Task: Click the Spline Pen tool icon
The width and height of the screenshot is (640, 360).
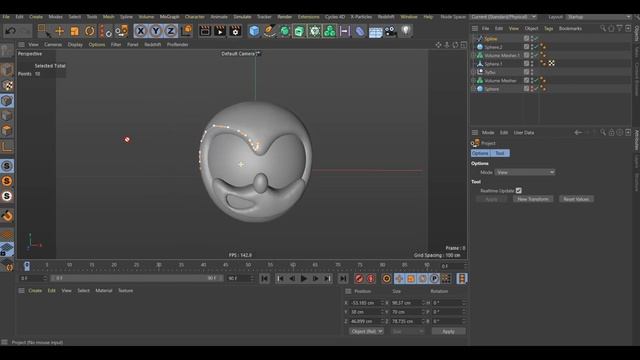Action: click(x=269, y=31)
